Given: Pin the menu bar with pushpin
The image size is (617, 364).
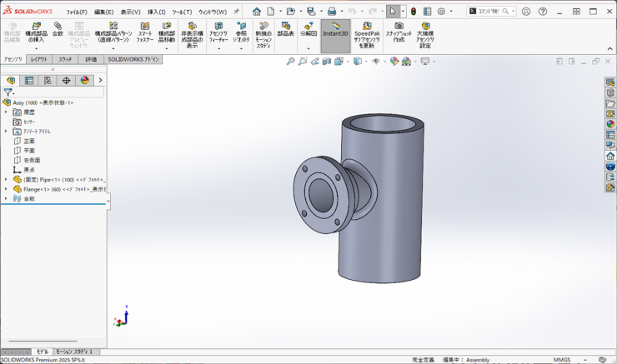Looking at the screenshot, I should (236, 12).
